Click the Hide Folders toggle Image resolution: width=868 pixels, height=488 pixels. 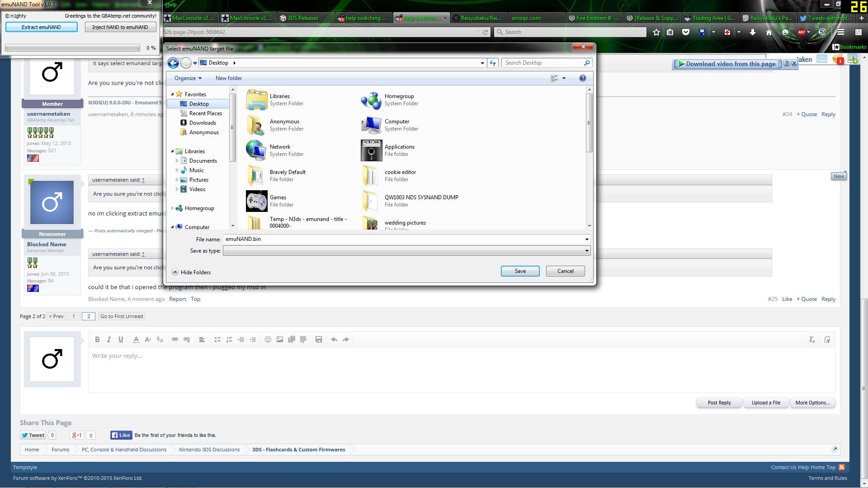click(x=191, y=272)
